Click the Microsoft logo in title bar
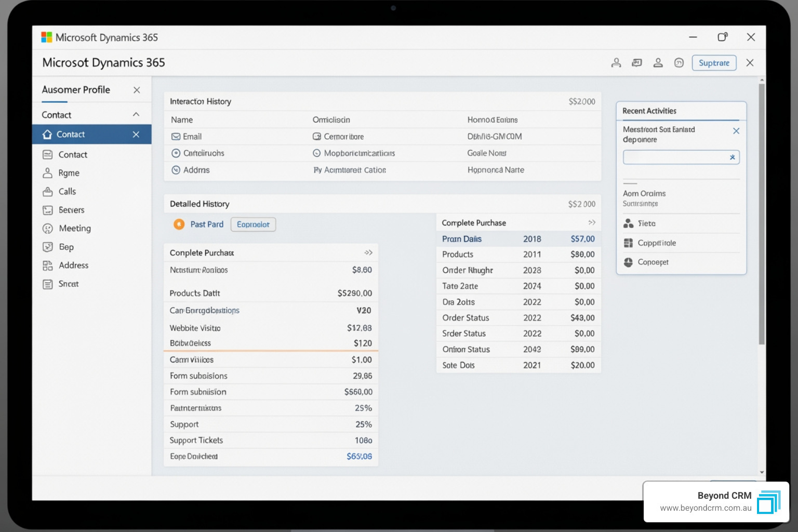 pyautogui.click(x=47, y=37)
